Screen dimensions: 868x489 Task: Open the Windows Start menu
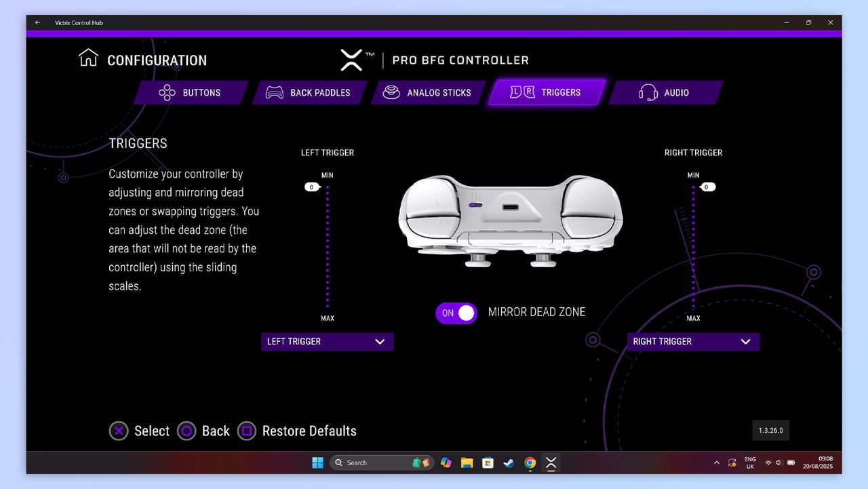pyautogui.click(x=317, y=463)
